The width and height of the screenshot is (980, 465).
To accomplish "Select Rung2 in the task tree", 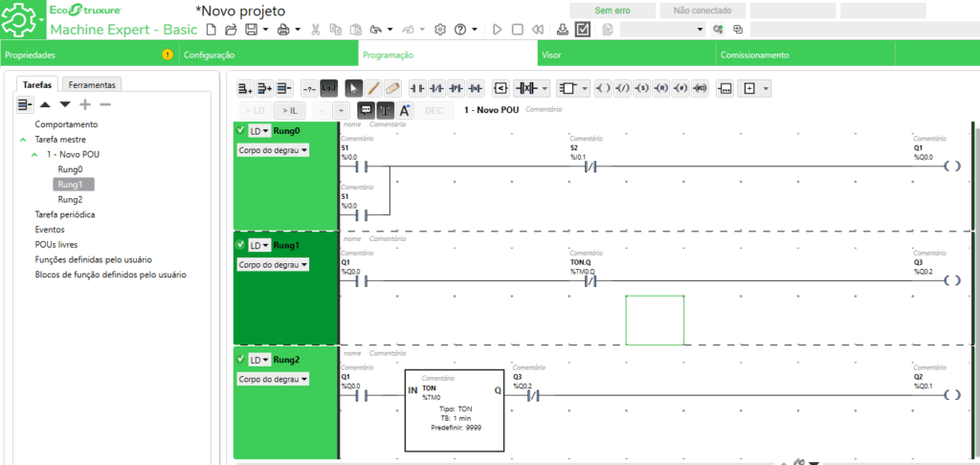I will 70,199.
